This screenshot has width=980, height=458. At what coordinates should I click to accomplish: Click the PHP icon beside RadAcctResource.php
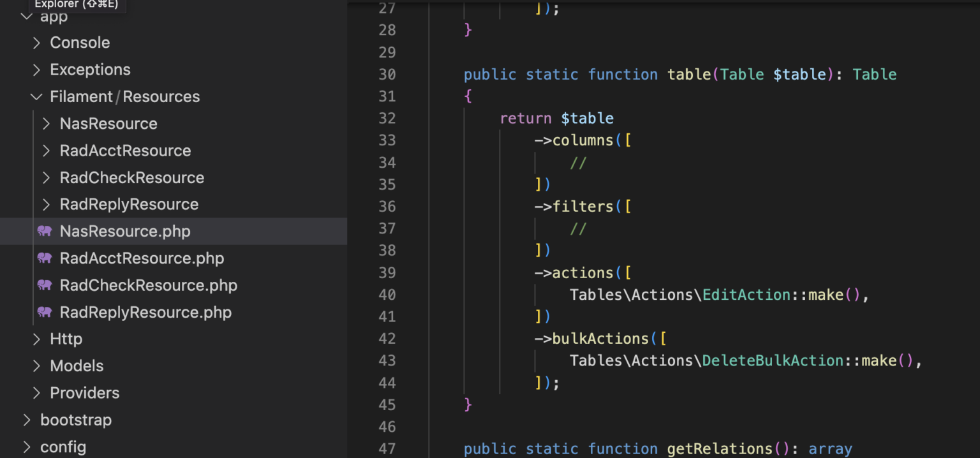[44, 258]
